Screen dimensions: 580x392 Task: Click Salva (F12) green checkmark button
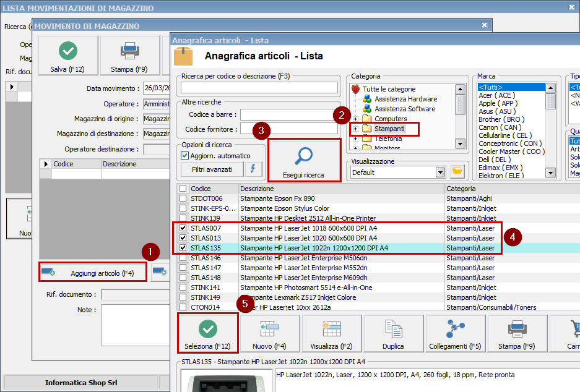click(x=68, y=56)
